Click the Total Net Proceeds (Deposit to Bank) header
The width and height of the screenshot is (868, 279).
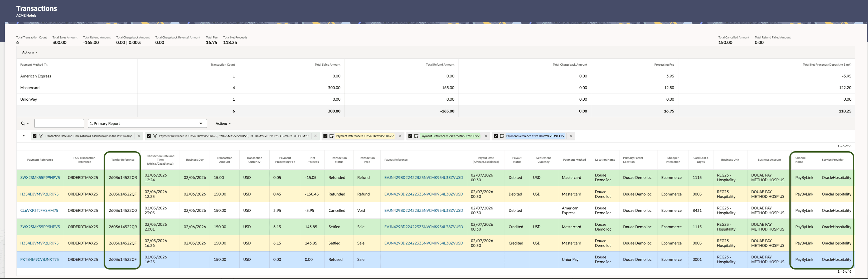click(x=827, y=65)
